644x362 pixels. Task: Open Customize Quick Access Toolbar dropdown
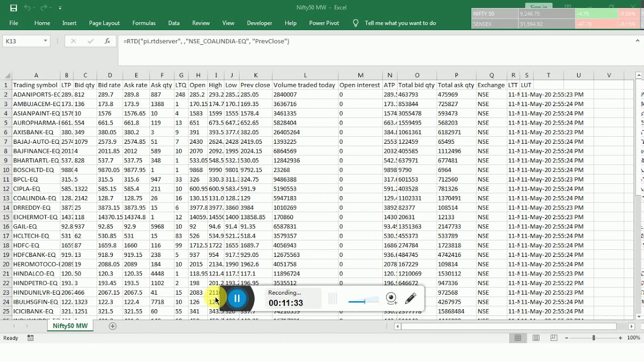(x=60, y=8)
